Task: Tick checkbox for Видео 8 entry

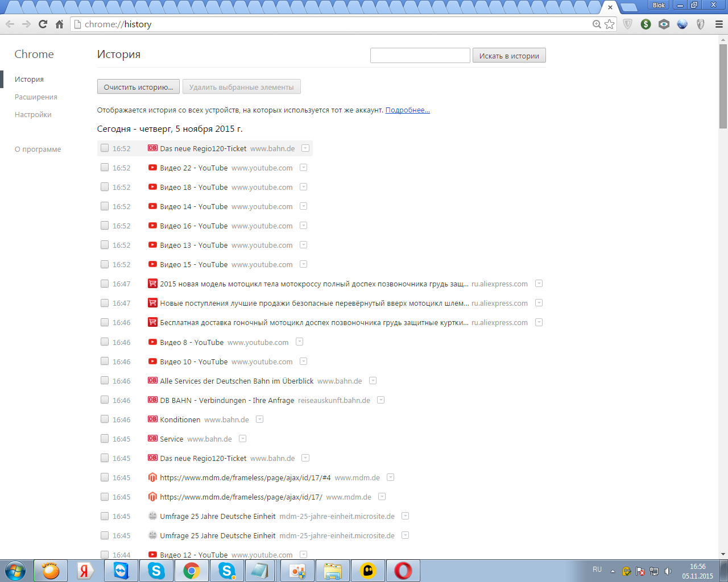Action: click(x=105, y=342)
